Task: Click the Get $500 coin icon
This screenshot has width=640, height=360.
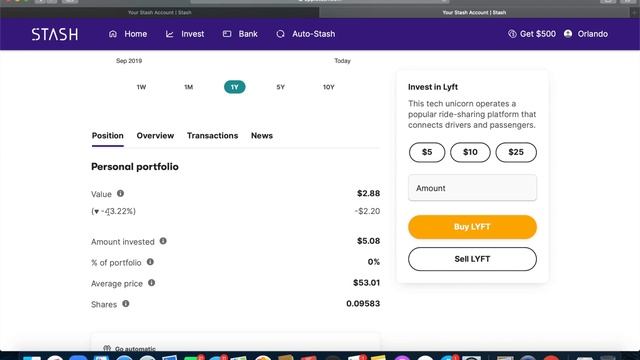Action: (x=512, y=34)
